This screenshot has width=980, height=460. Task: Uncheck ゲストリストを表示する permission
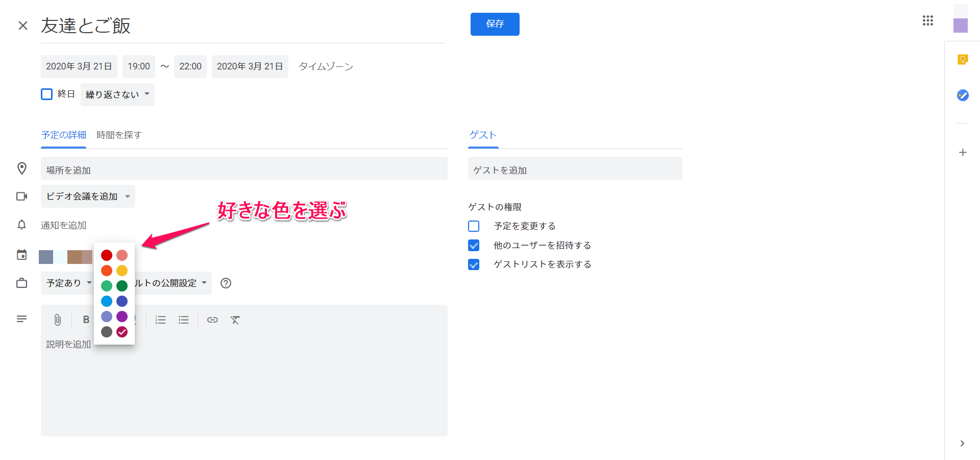(474, 264)
